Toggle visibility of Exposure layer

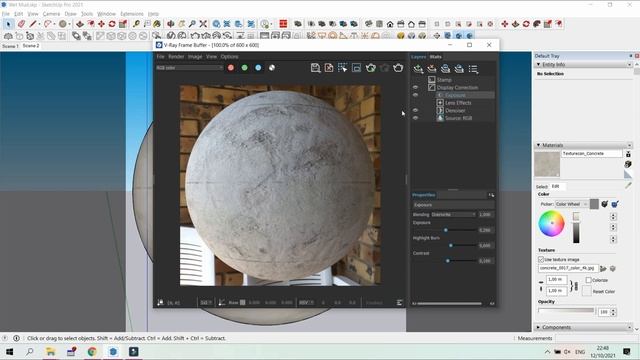[x=416, y=95]
